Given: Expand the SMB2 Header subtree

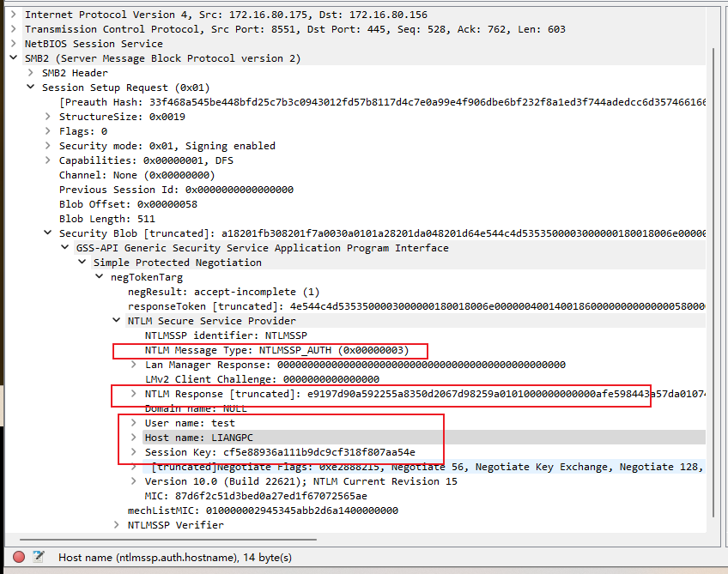Looking at the screenshot, I should click(x=31, y=73).
